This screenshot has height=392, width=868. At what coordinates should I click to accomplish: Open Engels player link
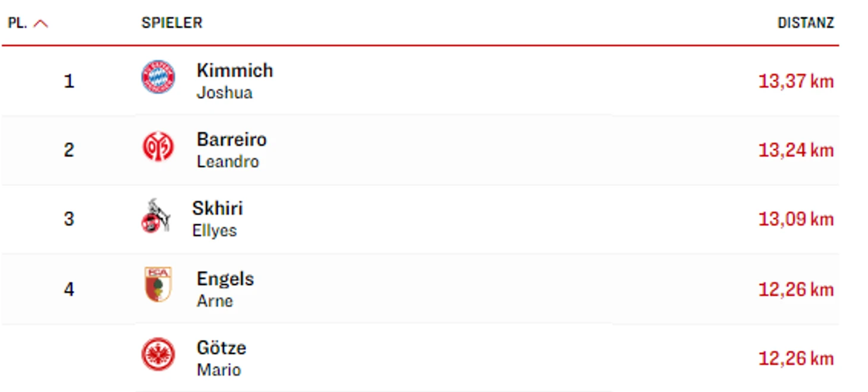[x=225, y=279]
